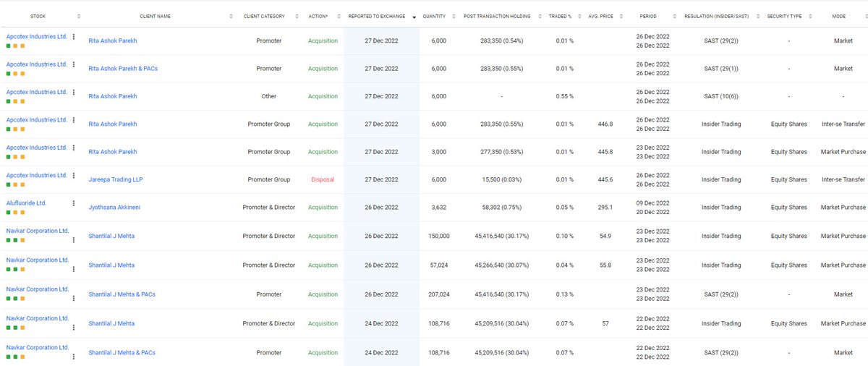868x366 pixels.
Task: Click SAST (29(1)) regulation cell
Action: pos(721,69)
